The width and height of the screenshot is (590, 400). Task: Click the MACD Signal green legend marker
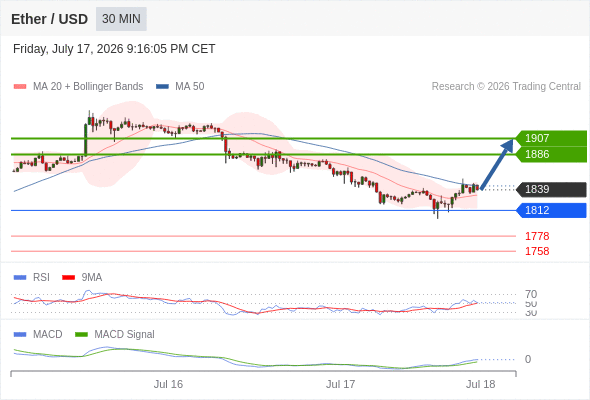tap(81, 334)
